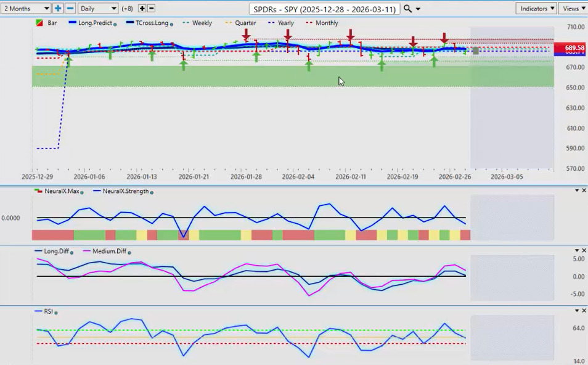Click the Monthly legend label
Screen dimensions: 588x365
pyautogui.click(x=326, y=23)
